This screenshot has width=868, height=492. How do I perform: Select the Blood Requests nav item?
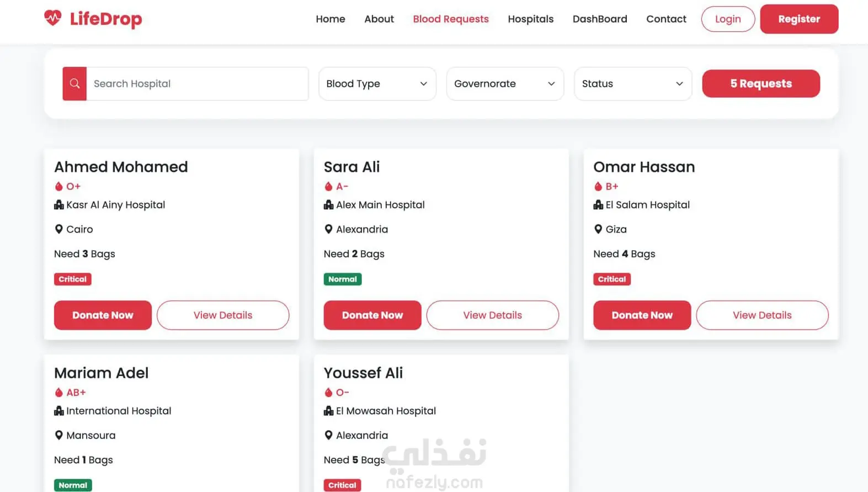451,19
